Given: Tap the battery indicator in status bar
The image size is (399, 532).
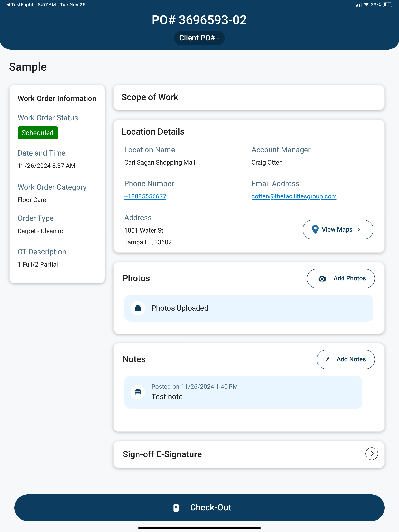Looking at the screenshot, I should click(388, 4).
